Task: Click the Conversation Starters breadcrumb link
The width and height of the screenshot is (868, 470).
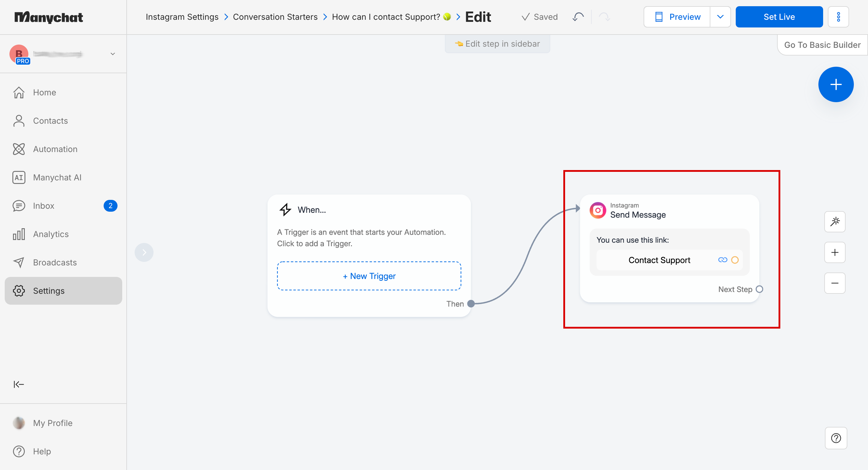Action: click(275, 17)
